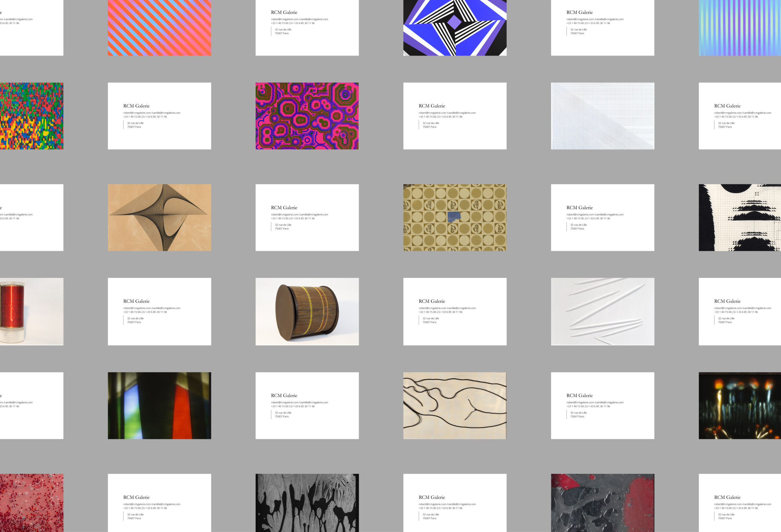Screen dimensions: 781x532
Task: Click RCM Galerie card between red beads and leaf pattern cards
Action: (x=159, y=503)
